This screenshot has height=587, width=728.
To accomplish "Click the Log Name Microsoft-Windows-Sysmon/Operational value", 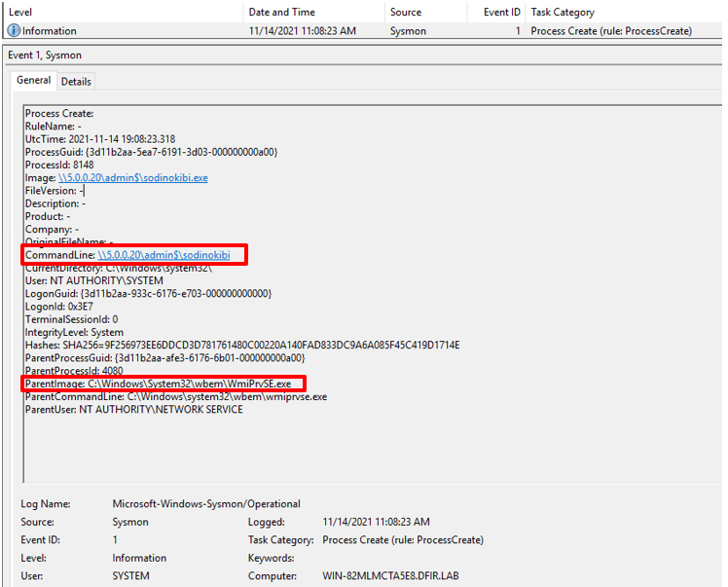I will coord(206,504).
